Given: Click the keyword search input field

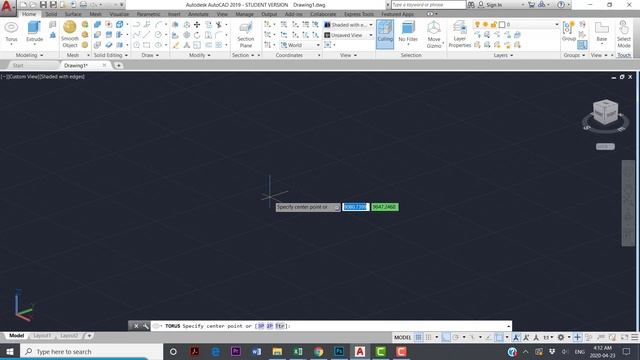Looking at the screenshot, I should pyautogui.click(x=428, y=4).
